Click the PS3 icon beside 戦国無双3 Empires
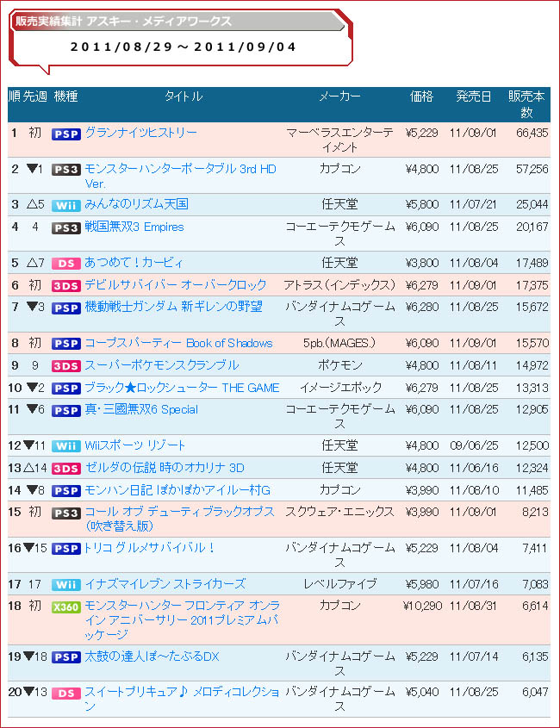The height and width of the screenshot is (728, 560). 66,228
